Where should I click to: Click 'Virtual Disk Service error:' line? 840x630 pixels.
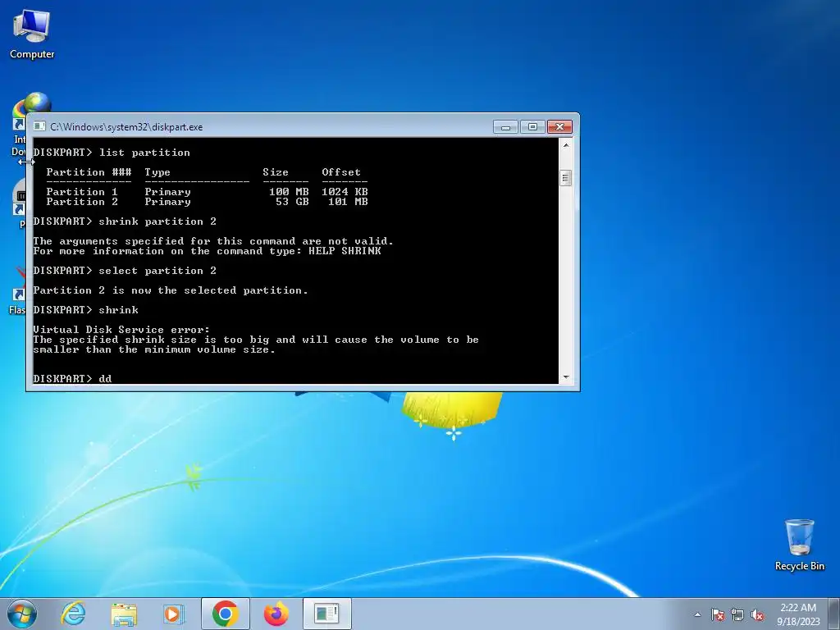(x=121, y=330)
